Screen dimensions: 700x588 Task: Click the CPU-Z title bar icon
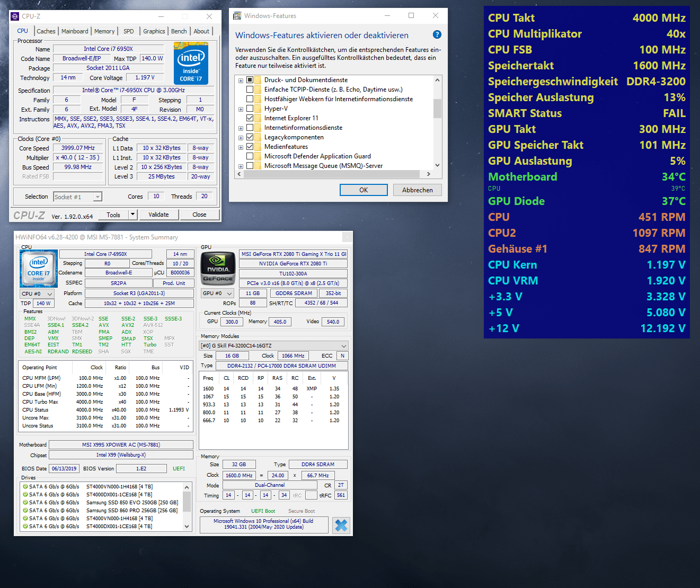tap(15, 16)
